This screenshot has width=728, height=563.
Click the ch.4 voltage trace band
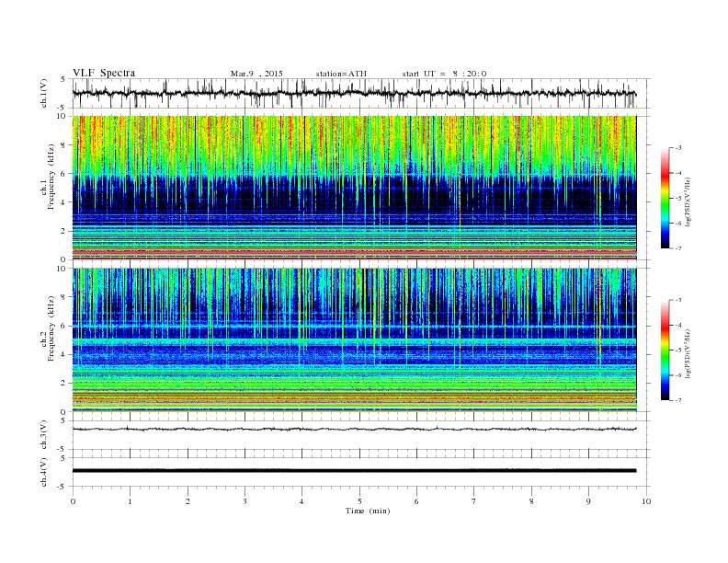click(354, 471)
